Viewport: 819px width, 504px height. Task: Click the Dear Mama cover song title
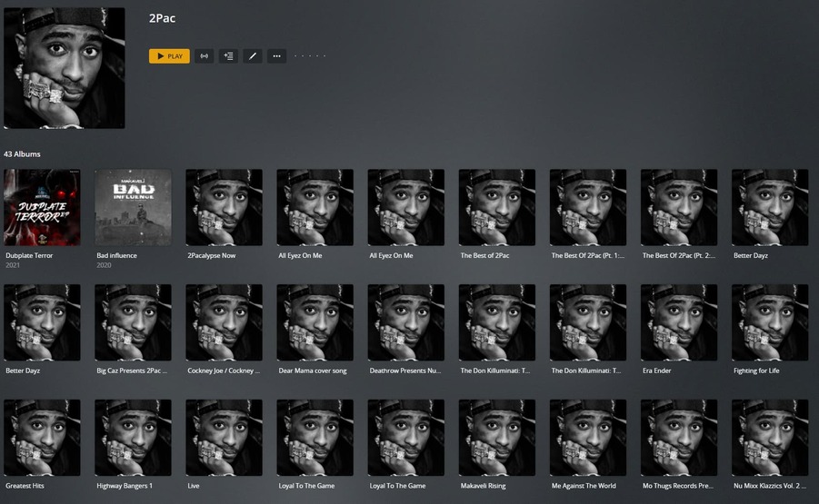[x=313, y=371]
